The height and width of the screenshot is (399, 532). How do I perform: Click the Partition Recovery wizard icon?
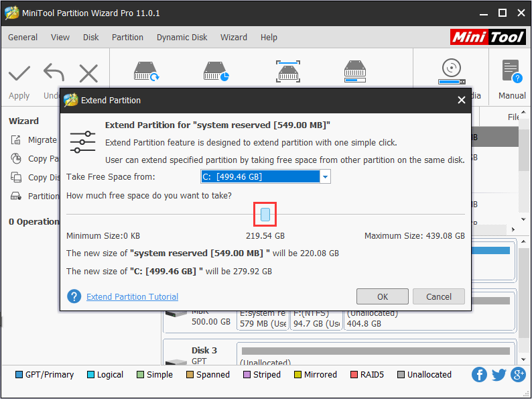16,196
